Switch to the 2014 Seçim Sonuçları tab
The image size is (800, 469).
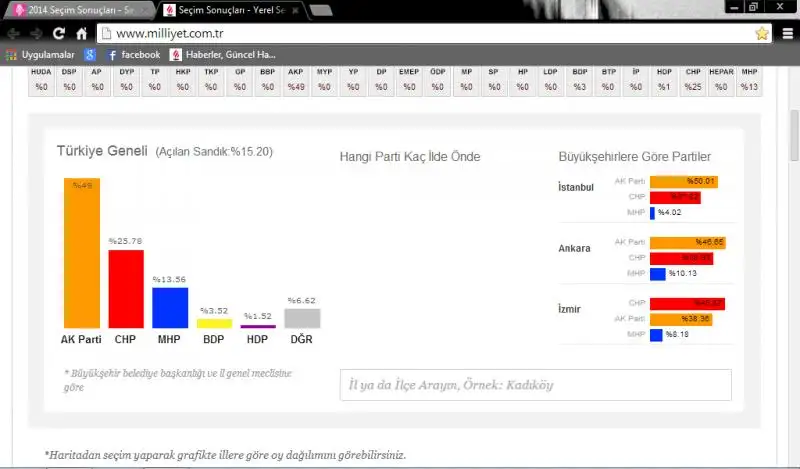coord(75,10)
